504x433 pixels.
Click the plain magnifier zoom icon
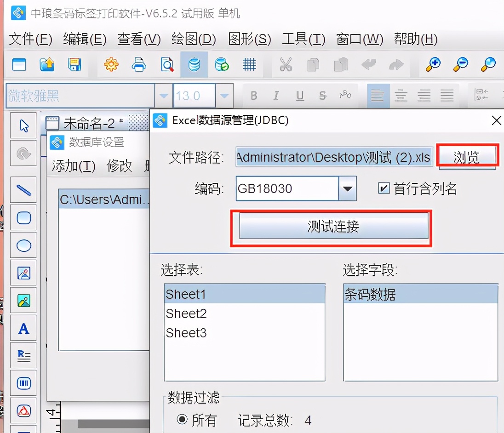click(x=488, y=64)
